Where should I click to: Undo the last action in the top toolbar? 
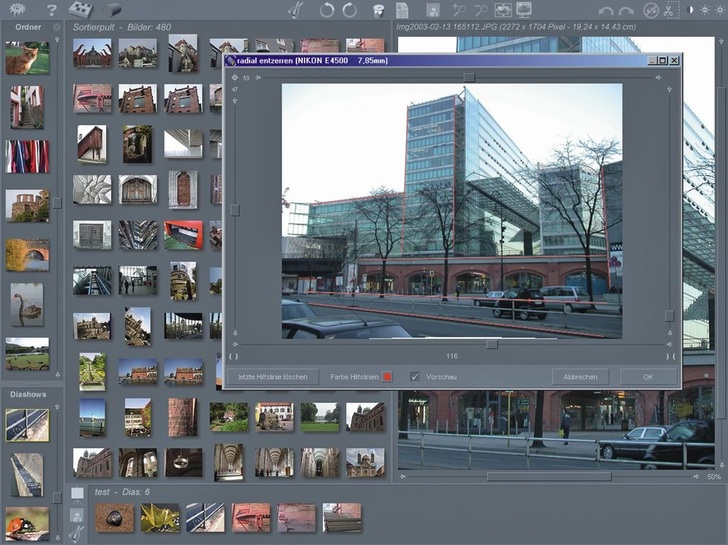pyautogui.click(x=605, y=11)
